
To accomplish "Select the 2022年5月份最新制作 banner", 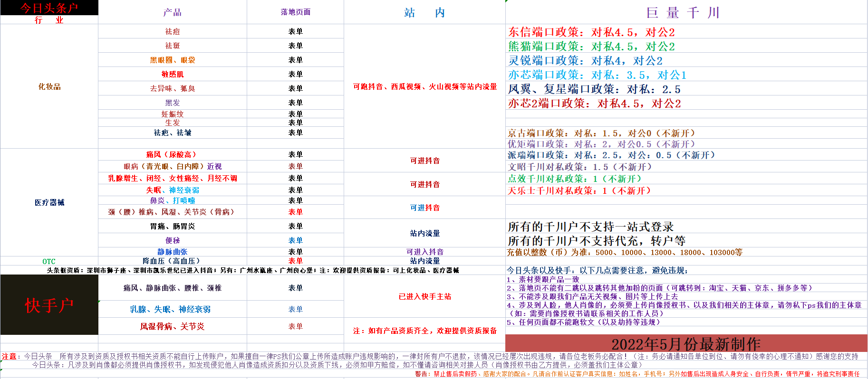I will click(686, 343).
